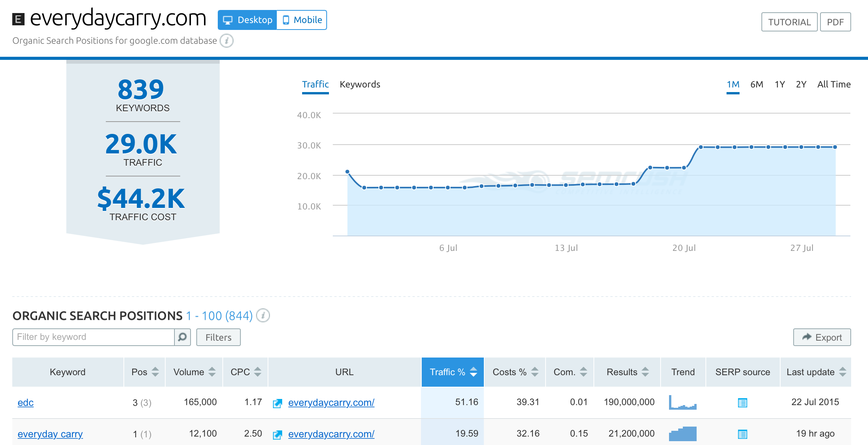This screenshot has width=868, height=445.
Task: Switch to Mobile view
Action: (x=302, y=20)
